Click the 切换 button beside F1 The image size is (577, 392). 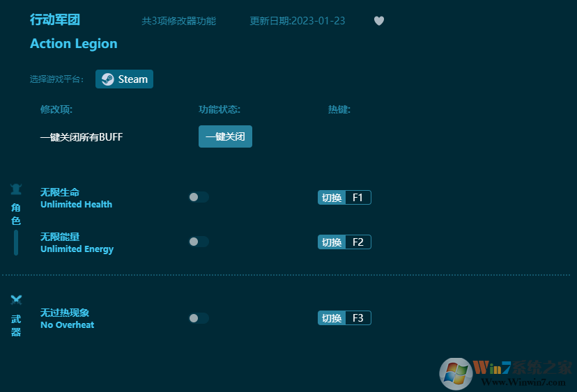(332, 198)
